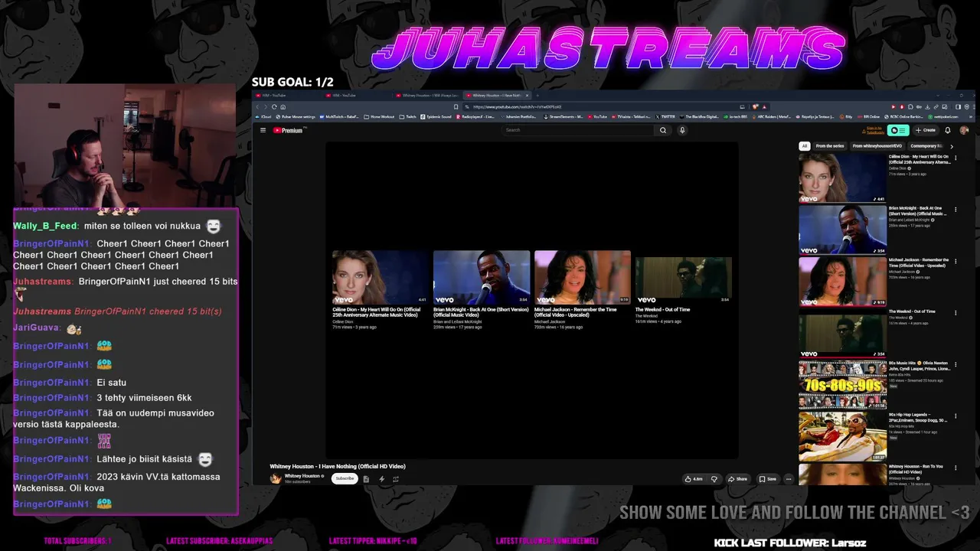Click the browser address bar URL

pos(518,107)
